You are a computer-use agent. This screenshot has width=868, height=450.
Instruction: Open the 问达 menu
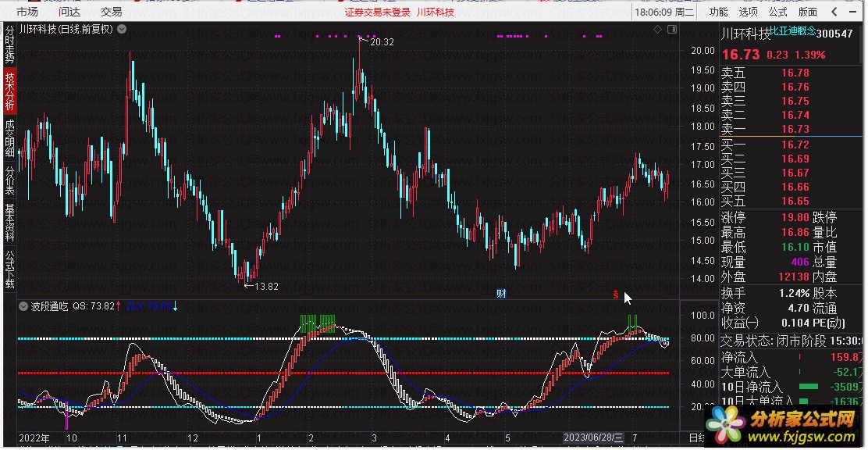pos(69,11)
